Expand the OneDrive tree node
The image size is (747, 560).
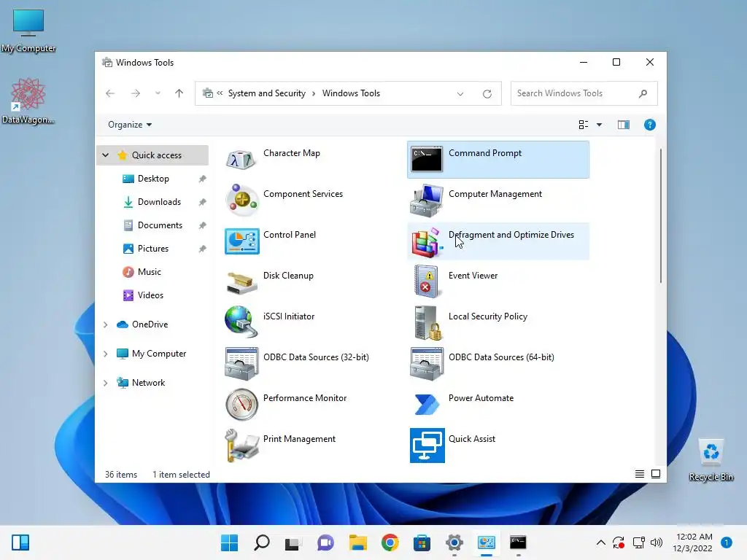click(106, 324)
